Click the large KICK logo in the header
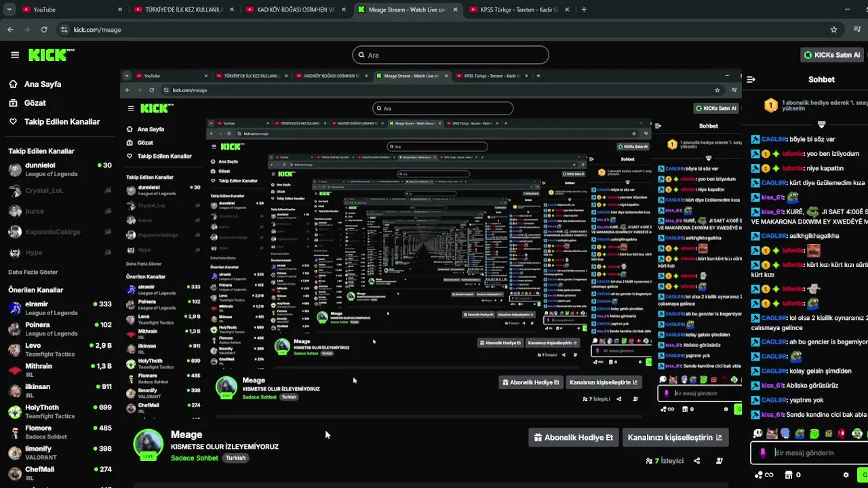Screen dimensions: 868x488 coord(52,55)
